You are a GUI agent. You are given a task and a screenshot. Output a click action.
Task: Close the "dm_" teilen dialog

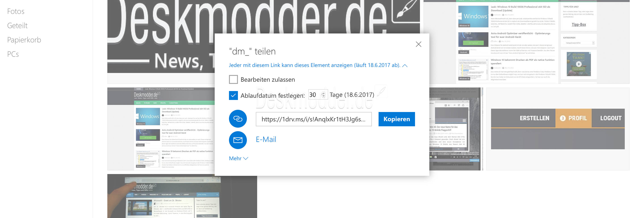click(419, 44)
